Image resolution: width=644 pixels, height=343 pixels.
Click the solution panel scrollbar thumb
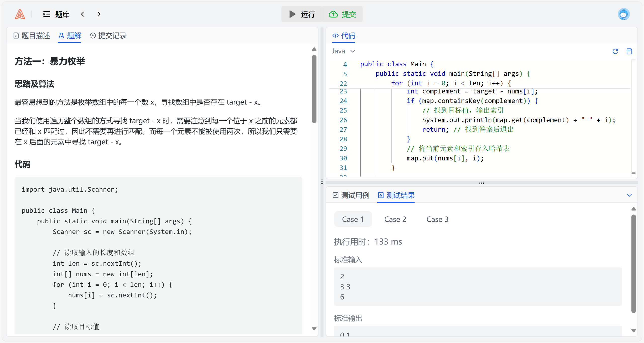coord(314,89)
